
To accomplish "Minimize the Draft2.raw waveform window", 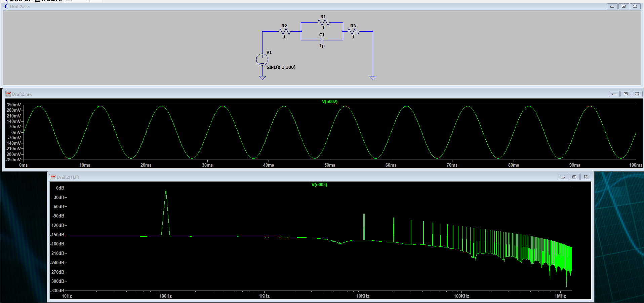I will 614,94.
